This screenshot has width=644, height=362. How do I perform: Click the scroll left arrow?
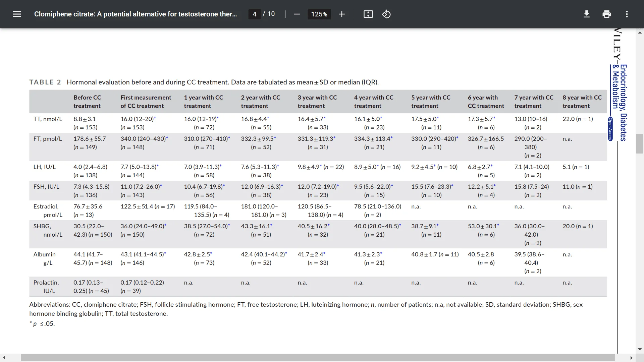(x=4, y=358)
